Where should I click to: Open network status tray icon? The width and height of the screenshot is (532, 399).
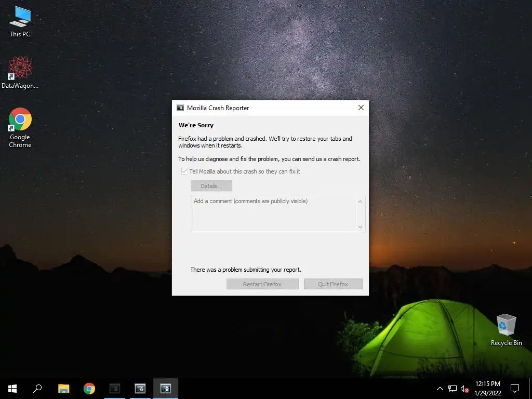453,389
